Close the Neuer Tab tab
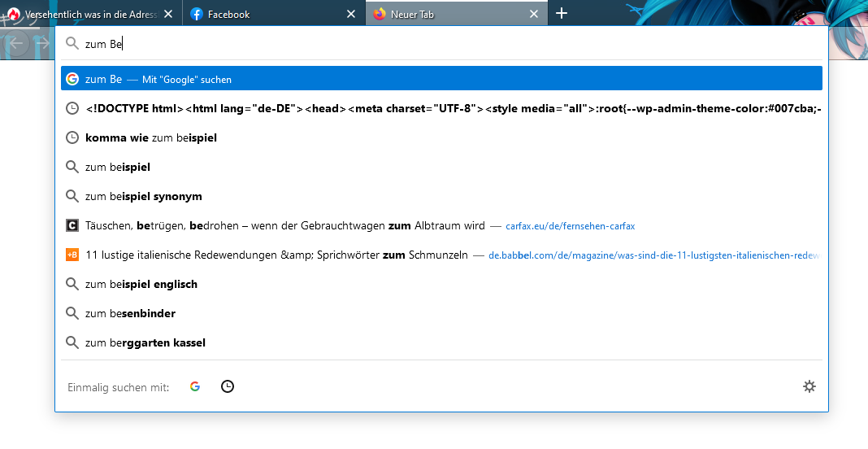Image resolution: width=868 pixels, height=449 pixels. (x=534, y=14)
